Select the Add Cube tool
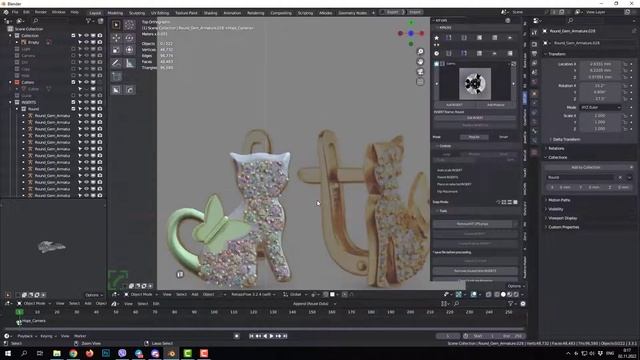This screenshot has height=360, width=640. [x=116, y=76]
